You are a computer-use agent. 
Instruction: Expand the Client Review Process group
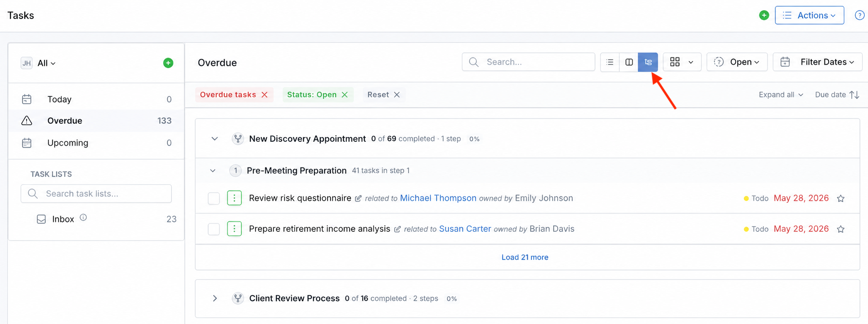(215, 298)
